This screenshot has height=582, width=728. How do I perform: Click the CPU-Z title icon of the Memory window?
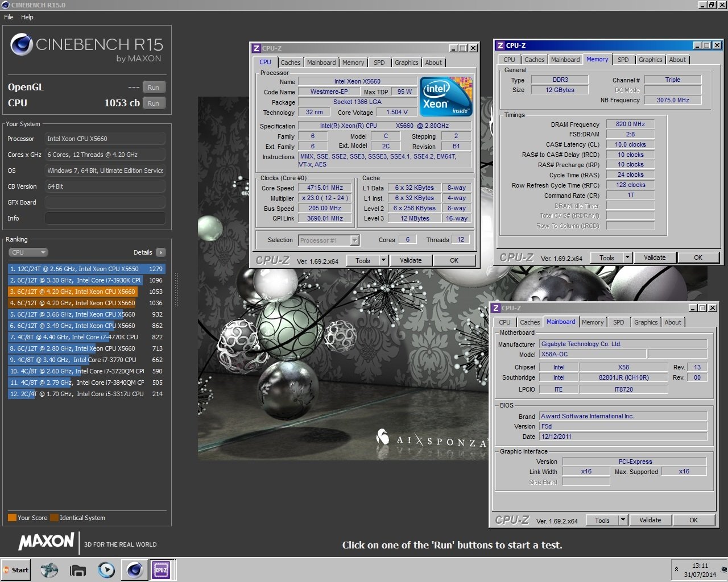[500, 45]
